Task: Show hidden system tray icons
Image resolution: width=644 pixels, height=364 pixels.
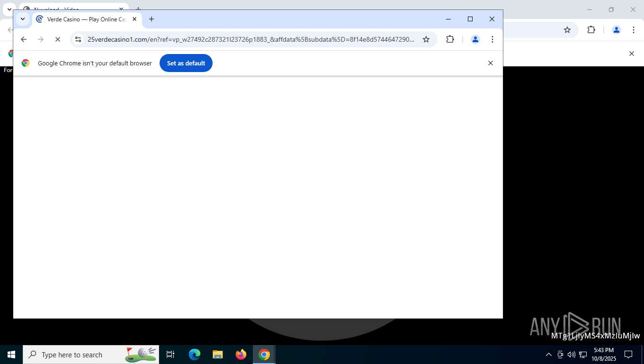Action: pos(549,355)
